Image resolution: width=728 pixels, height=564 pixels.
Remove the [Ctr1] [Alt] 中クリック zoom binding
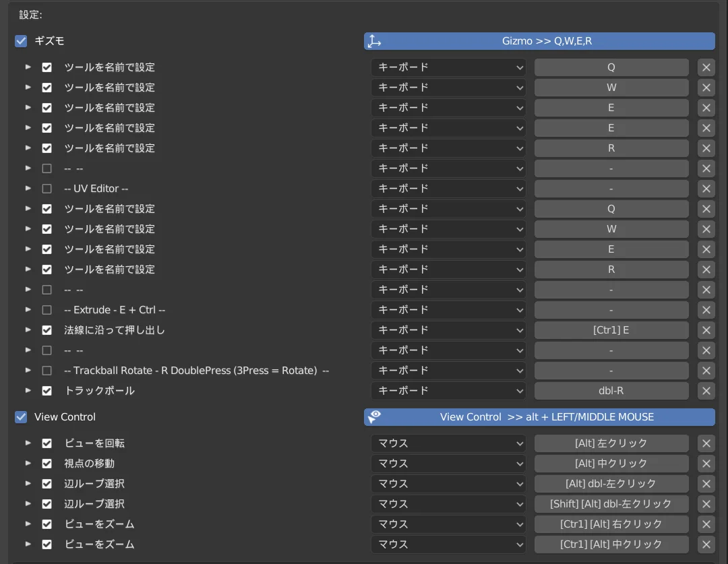706,544
